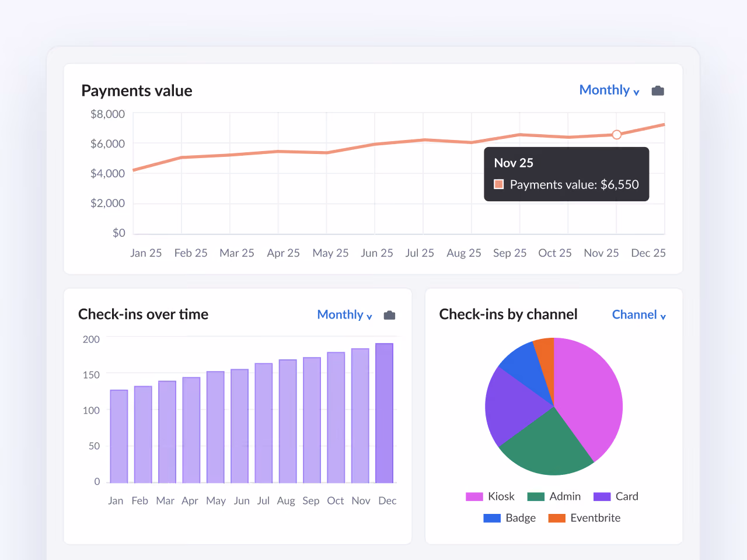
Task: Click the Jun bar in check-ins chart
Action: click(x=240, y=426)
